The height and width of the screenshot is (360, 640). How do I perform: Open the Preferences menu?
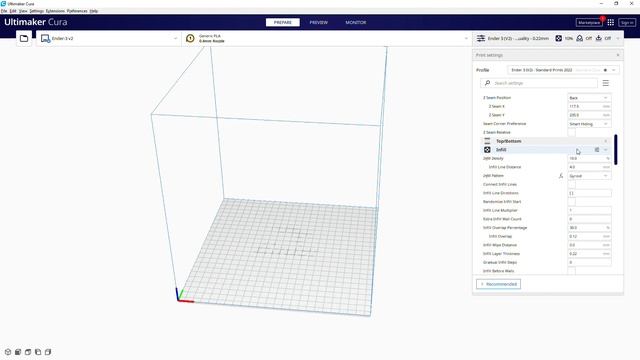(x=77, y=11)
